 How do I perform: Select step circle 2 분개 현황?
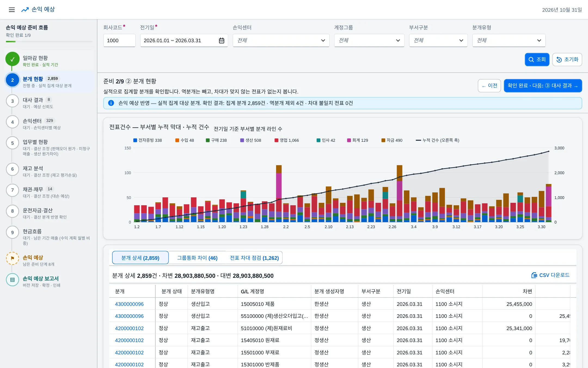(x=13, y=80)
